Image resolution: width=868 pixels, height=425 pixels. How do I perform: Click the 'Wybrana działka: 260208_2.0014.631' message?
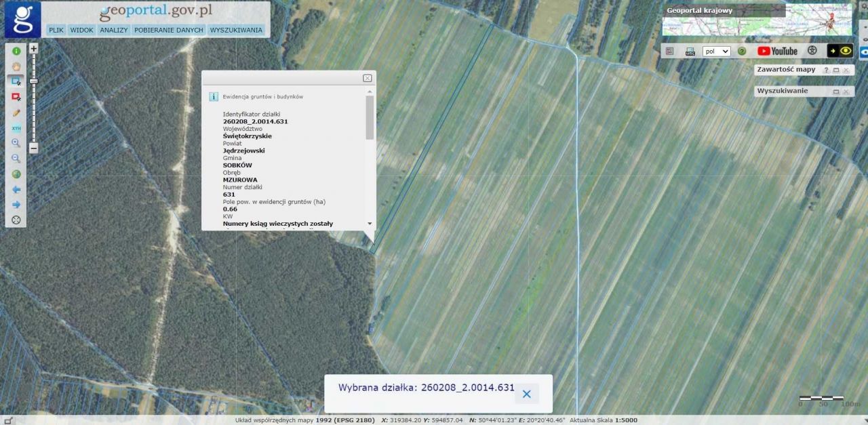pos(426,388)
